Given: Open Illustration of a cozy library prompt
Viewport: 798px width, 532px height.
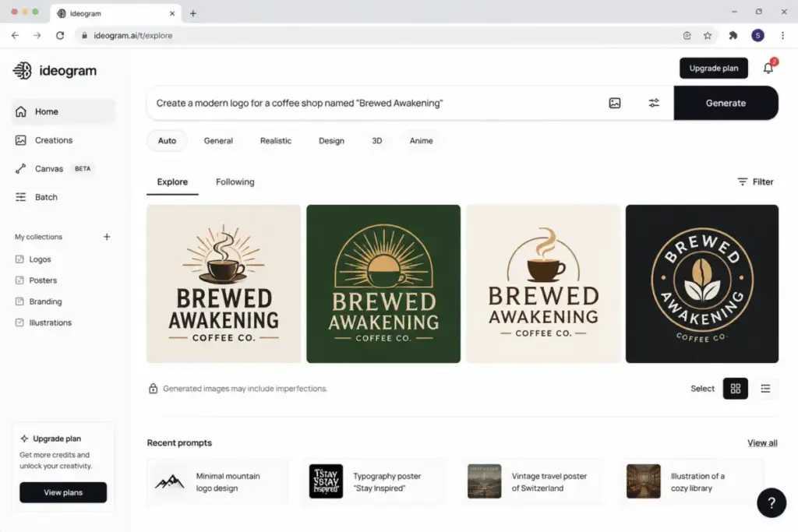Looking at the screenshot, I should tap(692, 481).
